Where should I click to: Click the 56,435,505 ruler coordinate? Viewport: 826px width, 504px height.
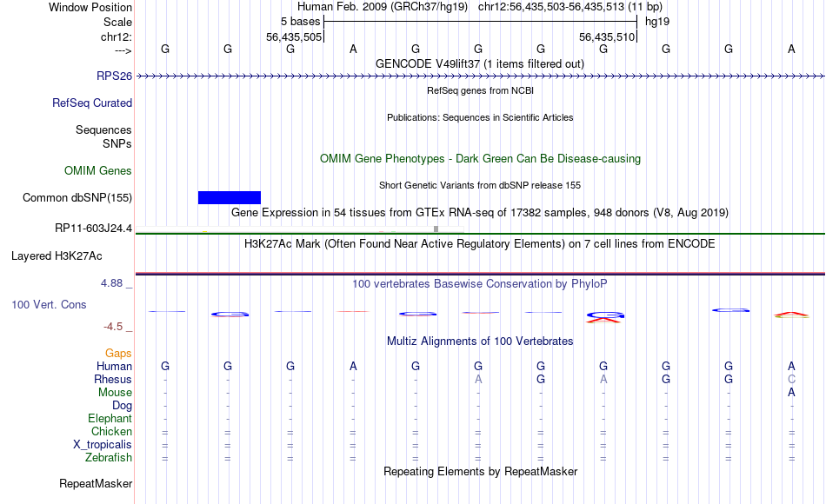294,36
